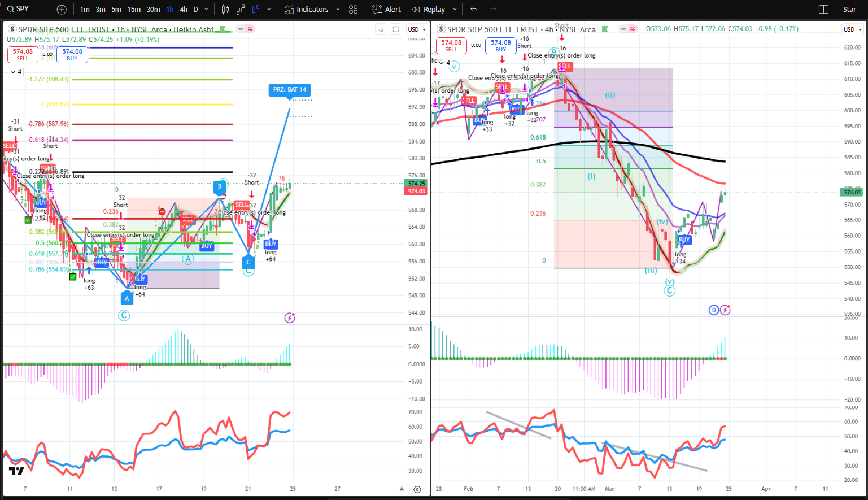The height and width of the screenshot is (500, 868).
Task: Click the down arrow icon in the 1h chart header
Action: click(381, 29)
